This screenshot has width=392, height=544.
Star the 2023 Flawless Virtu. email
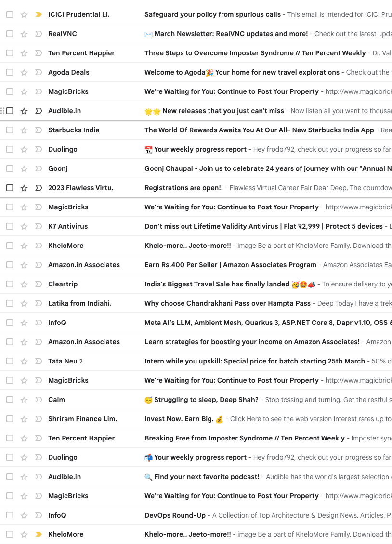click(x=24, y=188)
